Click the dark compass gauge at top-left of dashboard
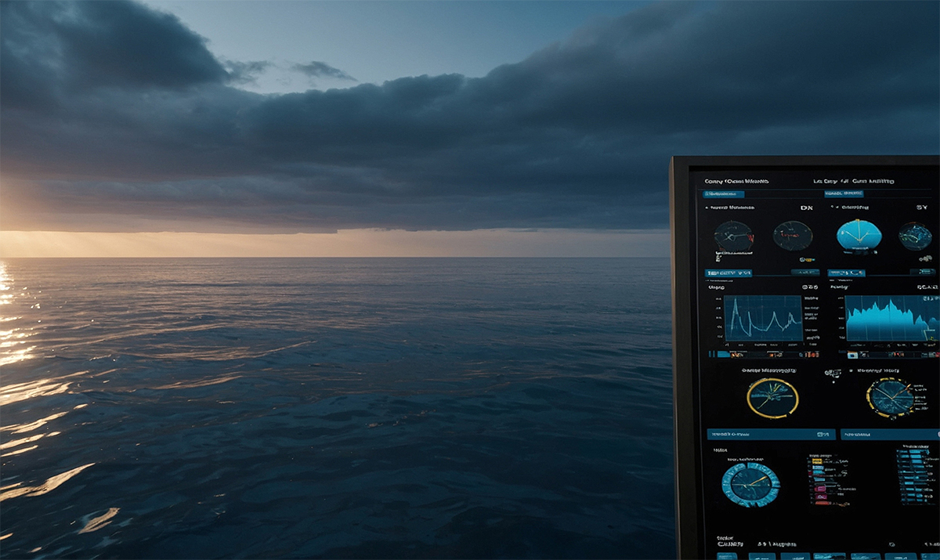This screenshot has width=940, height=560. click(x=734, y=236)
